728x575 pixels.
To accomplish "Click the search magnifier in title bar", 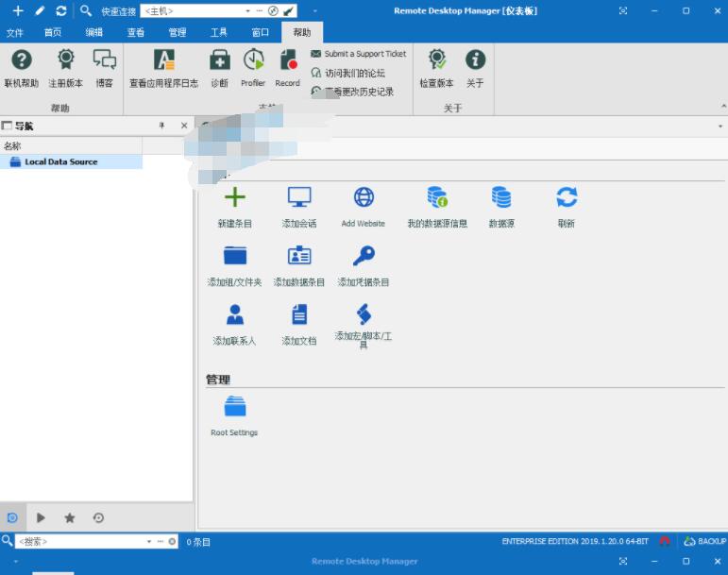I will coord(85,10).
